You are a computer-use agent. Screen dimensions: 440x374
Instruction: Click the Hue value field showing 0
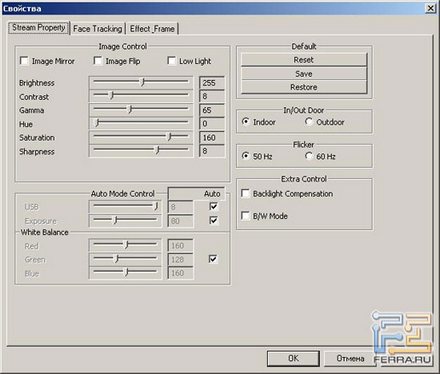click(x=212, y=124)
